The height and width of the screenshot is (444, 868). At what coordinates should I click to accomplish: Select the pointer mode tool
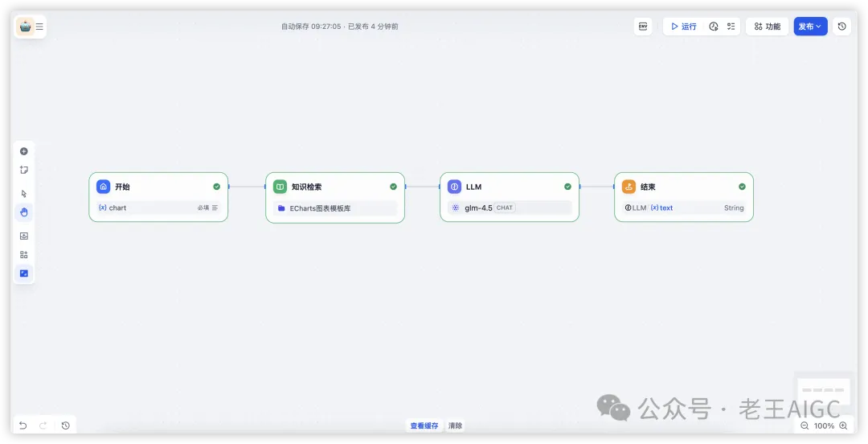pyautogui.click(x=24, y=194)
